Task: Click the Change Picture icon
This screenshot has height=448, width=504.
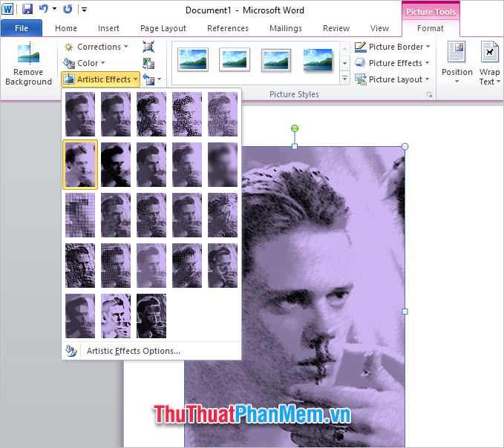Action: coord(148,63)
